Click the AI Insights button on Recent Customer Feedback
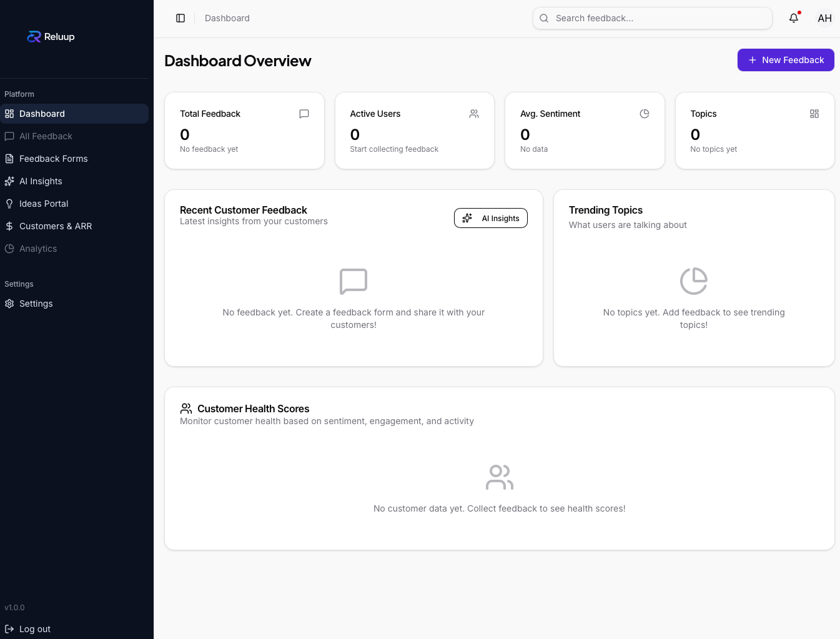Screen dimensions: 840x639 [491, 218]
